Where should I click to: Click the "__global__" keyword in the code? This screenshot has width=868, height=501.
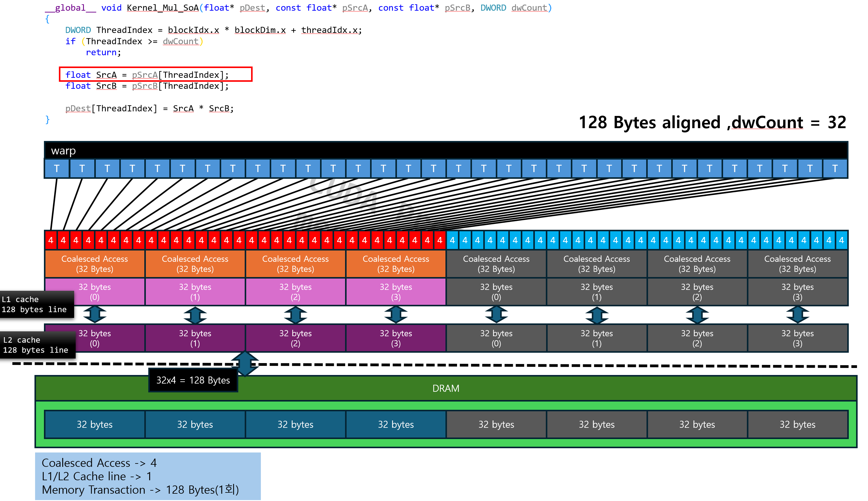pyautogui.click(x=70, y=8)
